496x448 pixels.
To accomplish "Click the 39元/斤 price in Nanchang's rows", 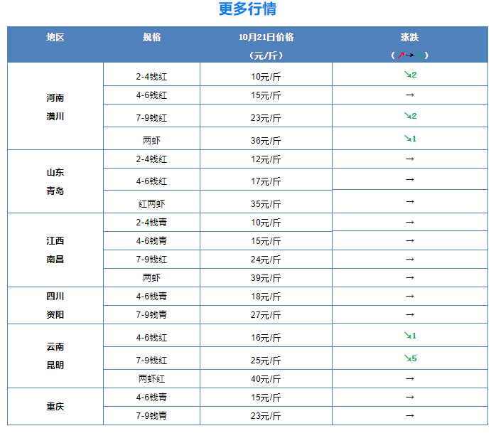I will tap(266, 278).
